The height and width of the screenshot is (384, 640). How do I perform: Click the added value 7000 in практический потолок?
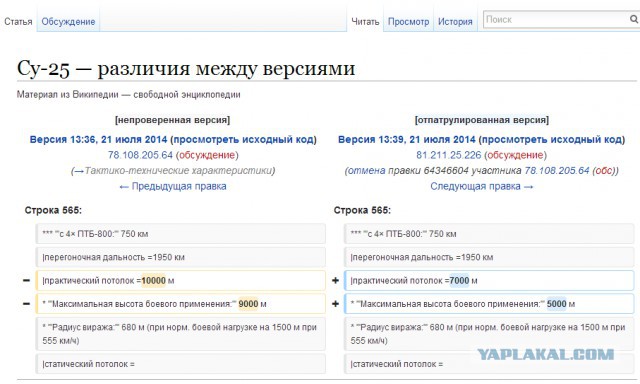point(459,281)
